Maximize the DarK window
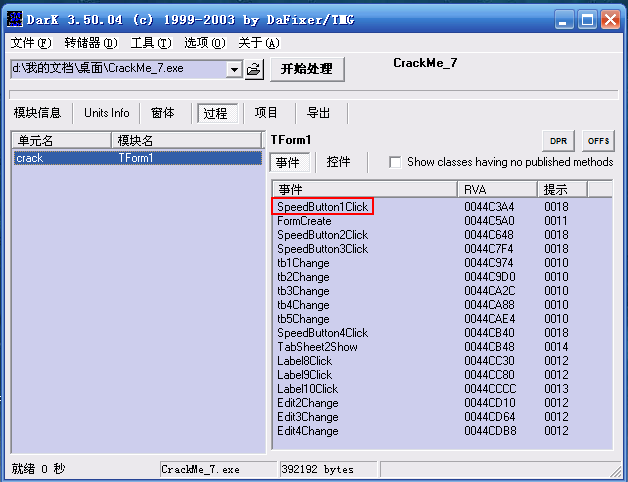Screen dimensions: 628x482 pyautogui.click(x=587, y=19)
